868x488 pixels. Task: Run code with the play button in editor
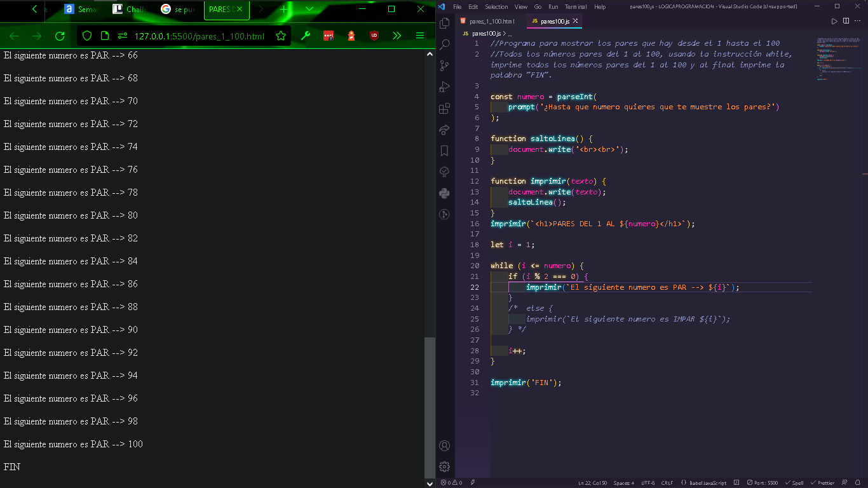pyautogui.click(x=834, y=21)
